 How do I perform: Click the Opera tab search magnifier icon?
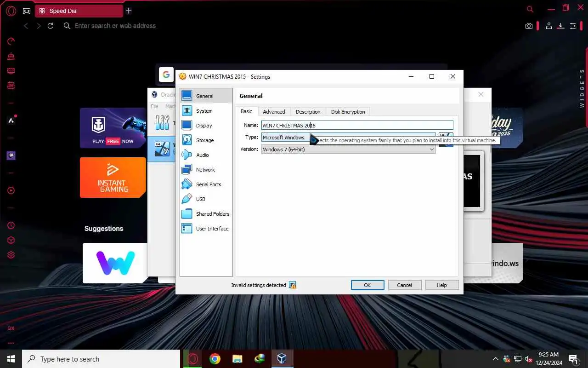click(x=530, y=9)
